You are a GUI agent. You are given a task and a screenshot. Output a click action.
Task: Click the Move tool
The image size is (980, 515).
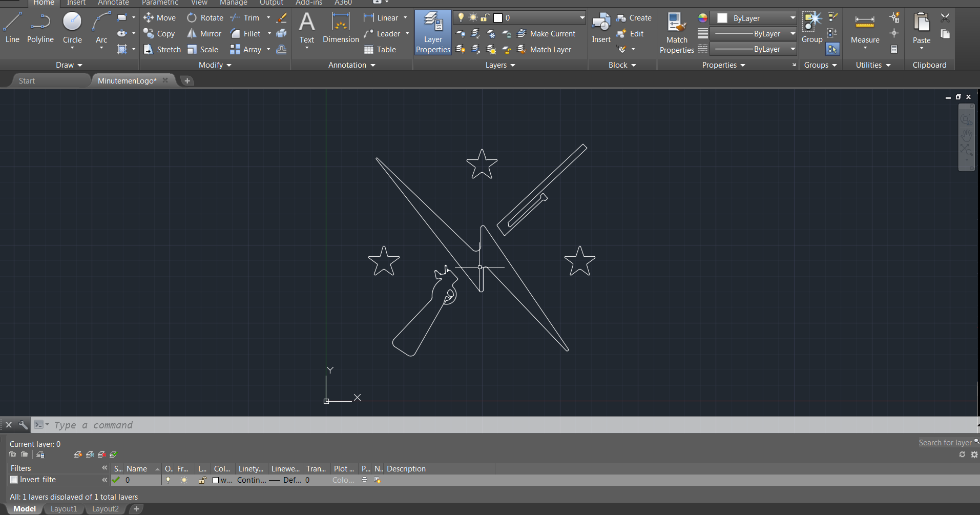click(160, 18)
